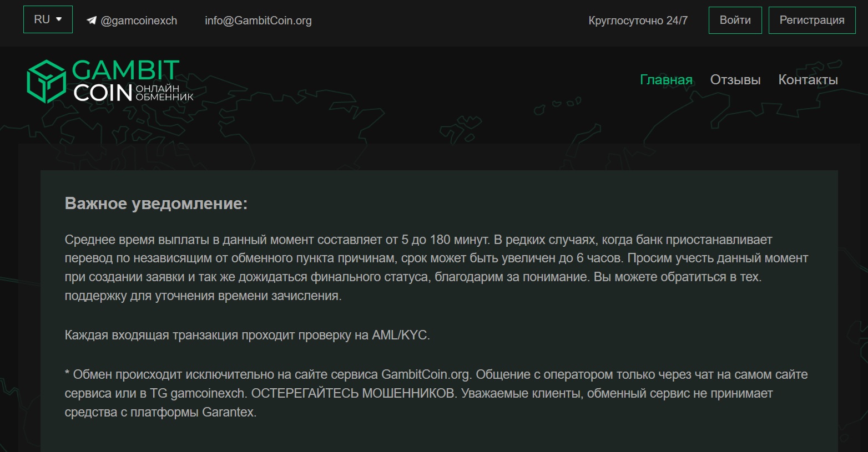The width and height of the screenshot is (868, 452).
Task: Click the Круглосуточно 24/7 text
Action: tap(638, 21)
